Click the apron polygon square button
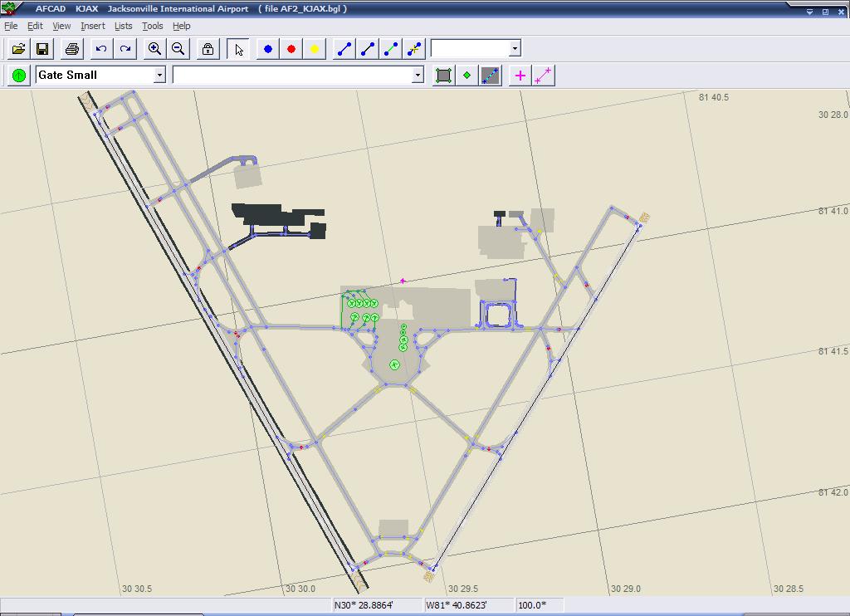The width and height of the screenshot is (850, 616). pos(444,76)
